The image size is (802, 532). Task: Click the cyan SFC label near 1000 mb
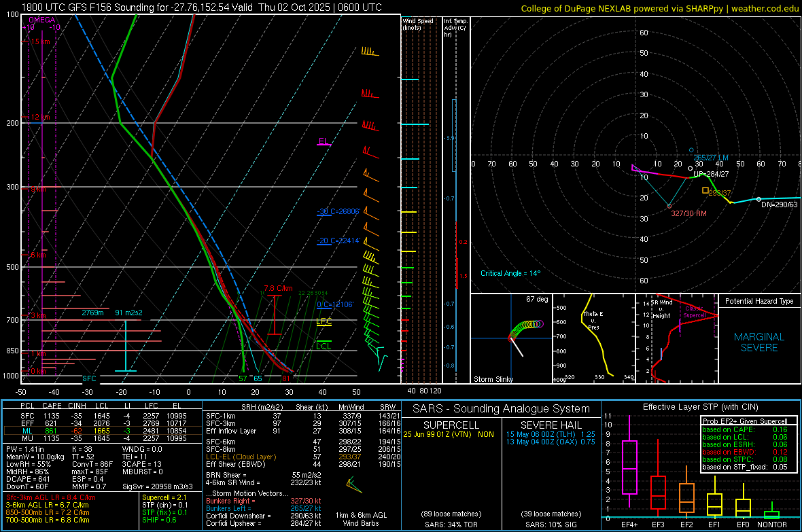pyautogui.click(x=89, y=378)
